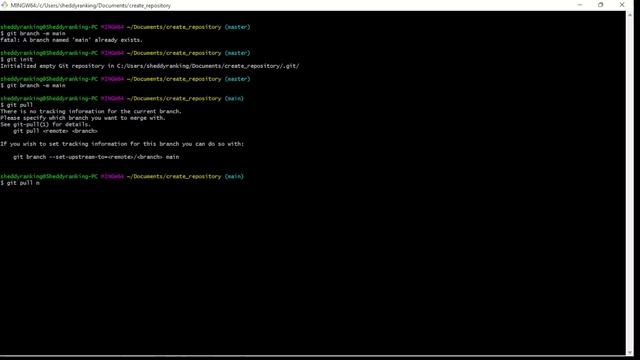640x360 pixels.
Task: Click the "Initialized empty Git repository" output line
Action: pyautogui.click(x=150, y=66)
